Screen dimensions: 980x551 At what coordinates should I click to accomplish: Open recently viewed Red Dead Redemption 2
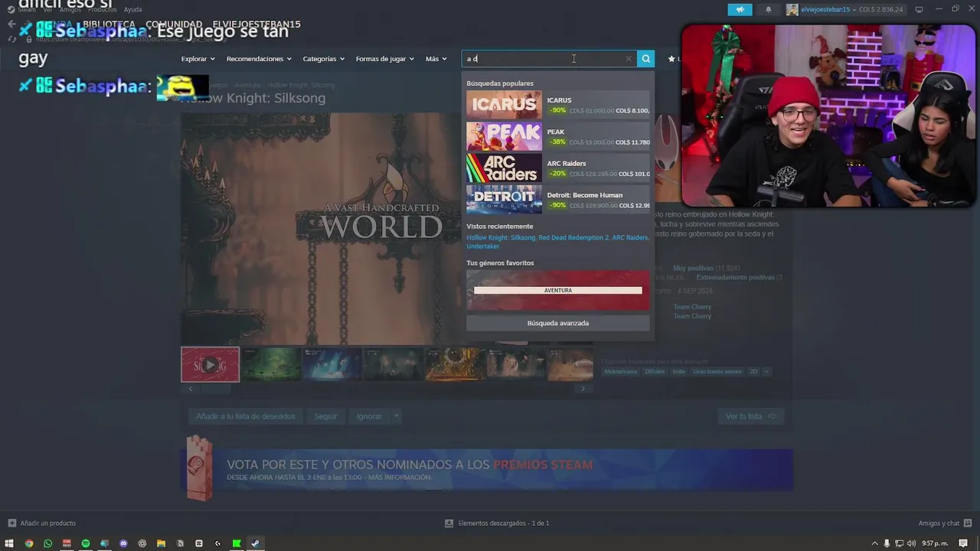pos(573,238)
